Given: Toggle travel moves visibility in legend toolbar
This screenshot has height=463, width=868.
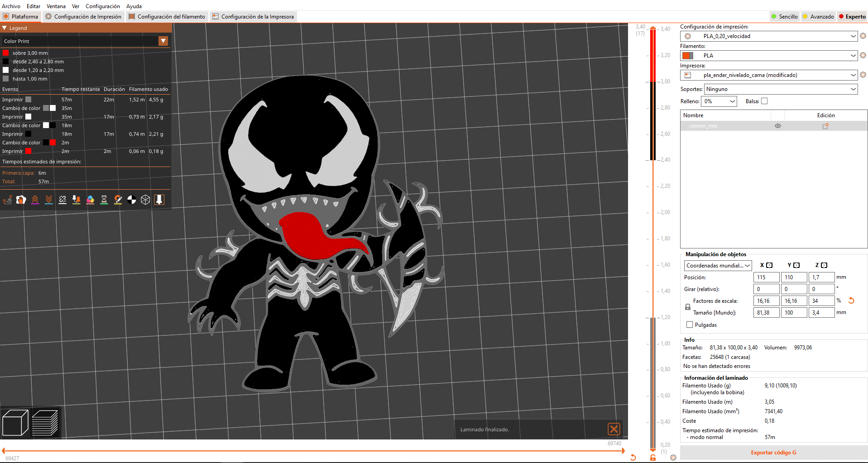Looking at the screenshot, I should [x=7, y=200].
